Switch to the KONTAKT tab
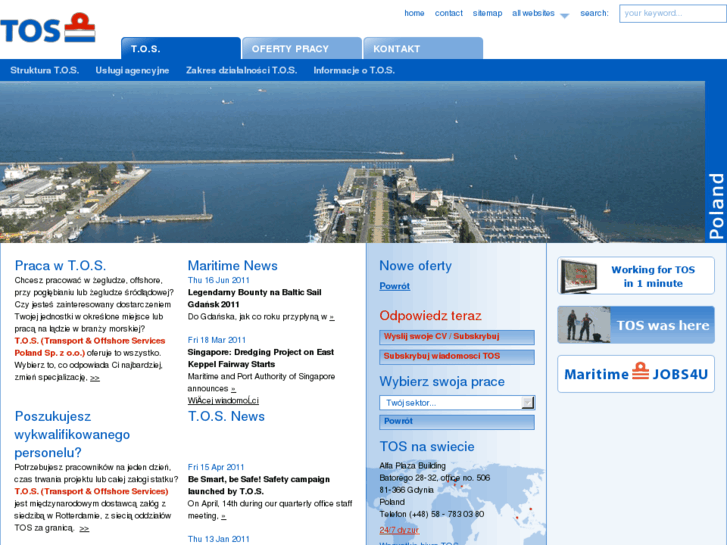 423,48
